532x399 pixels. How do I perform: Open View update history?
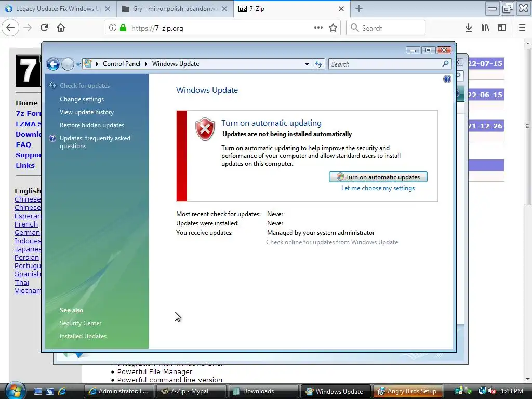tap(87, 112)
